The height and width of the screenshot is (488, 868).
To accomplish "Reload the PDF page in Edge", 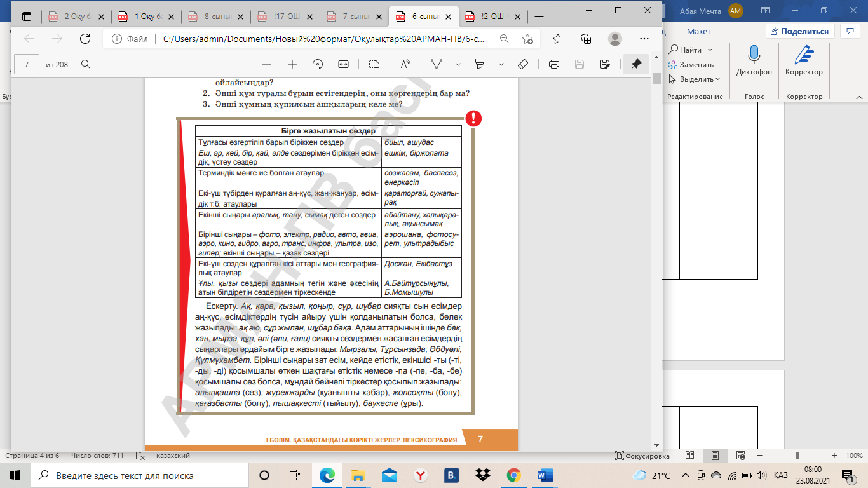I will 85,39.
